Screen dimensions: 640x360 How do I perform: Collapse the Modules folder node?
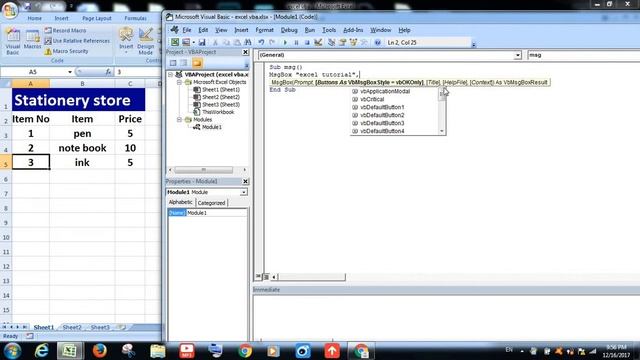tap(179, 120)
